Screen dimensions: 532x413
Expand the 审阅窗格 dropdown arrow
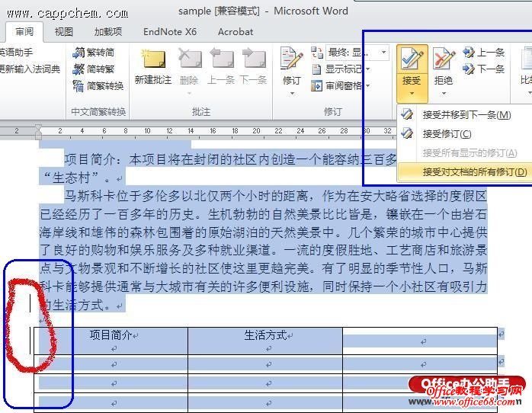pyautogui.click(x=368, y=86)
